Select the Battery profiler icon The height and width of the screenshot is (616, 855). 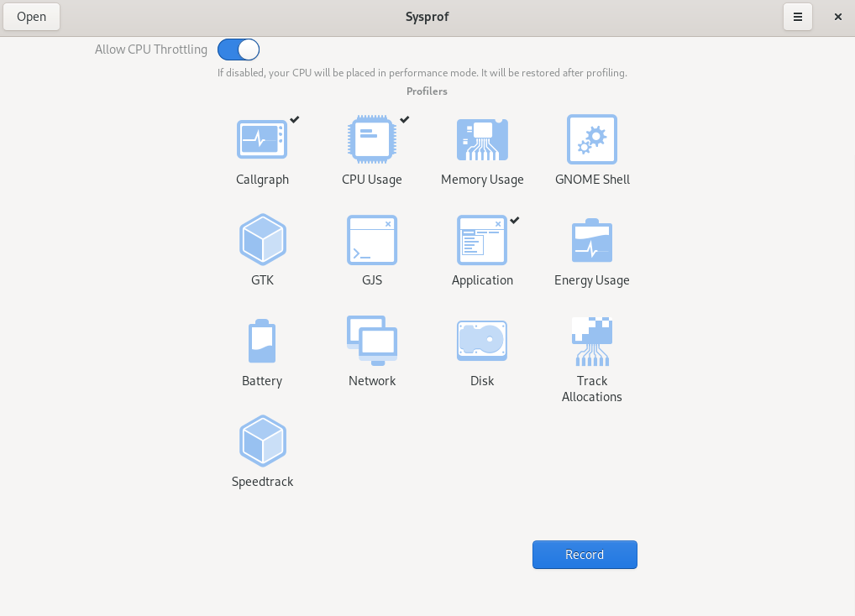pyautogui.click(x=262, y=341)
